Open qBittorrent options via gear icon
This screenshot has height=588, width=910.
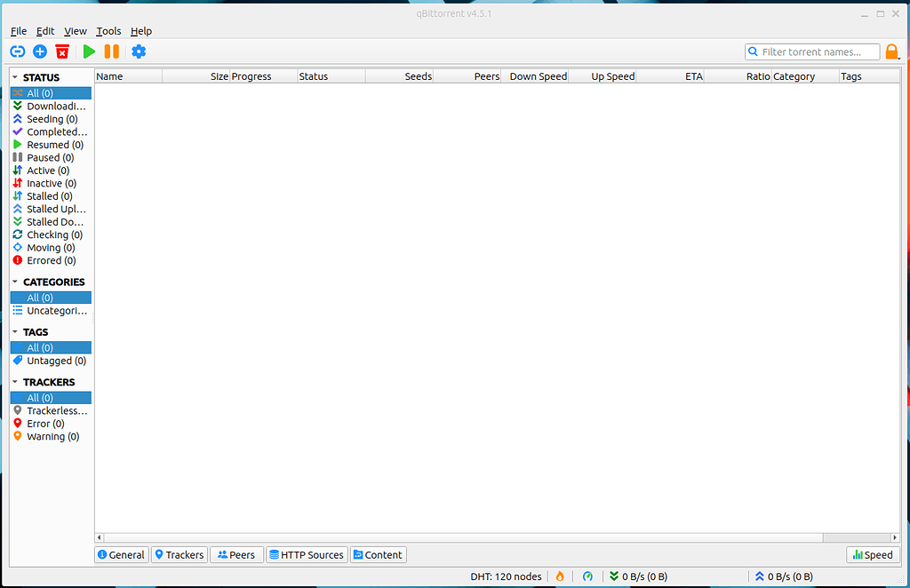[139, 52]
